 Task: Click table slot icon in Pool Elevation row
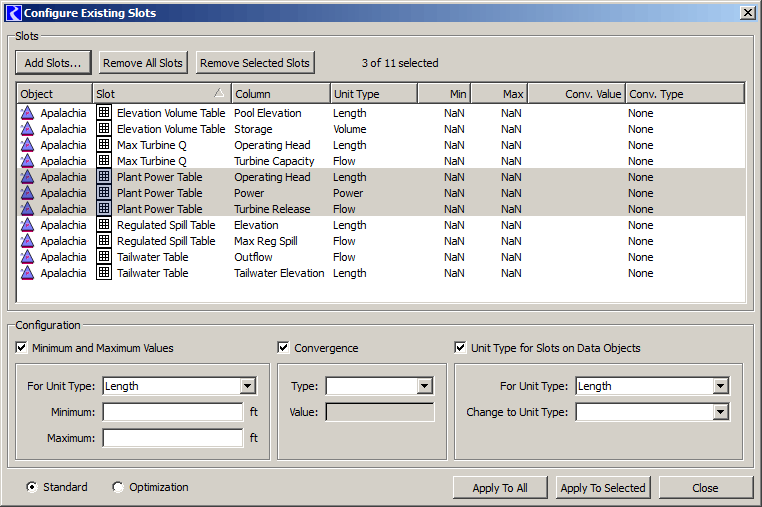(104, 112)
